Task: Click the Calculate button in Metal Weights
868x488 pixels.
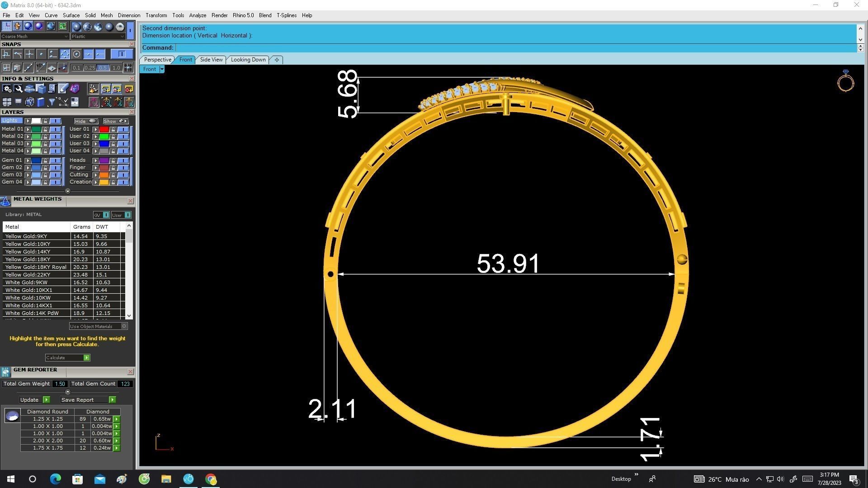Action: pyautogui.click(x=67, y=358)
